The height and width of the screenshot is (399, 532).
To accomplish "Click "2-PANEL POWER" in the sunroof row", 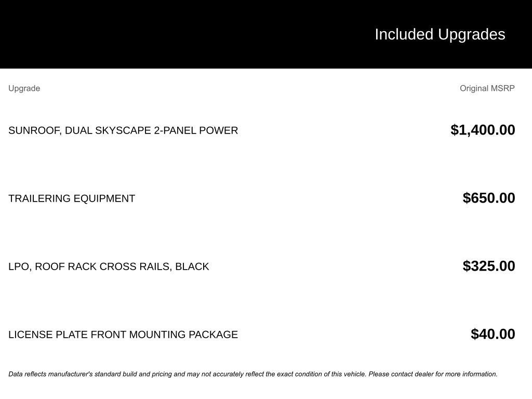I will (196, 130).
